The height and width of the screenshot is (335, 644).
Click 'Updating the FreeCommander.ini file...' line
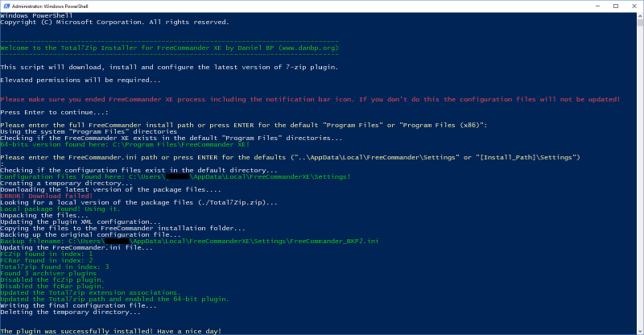click(76, 247)
